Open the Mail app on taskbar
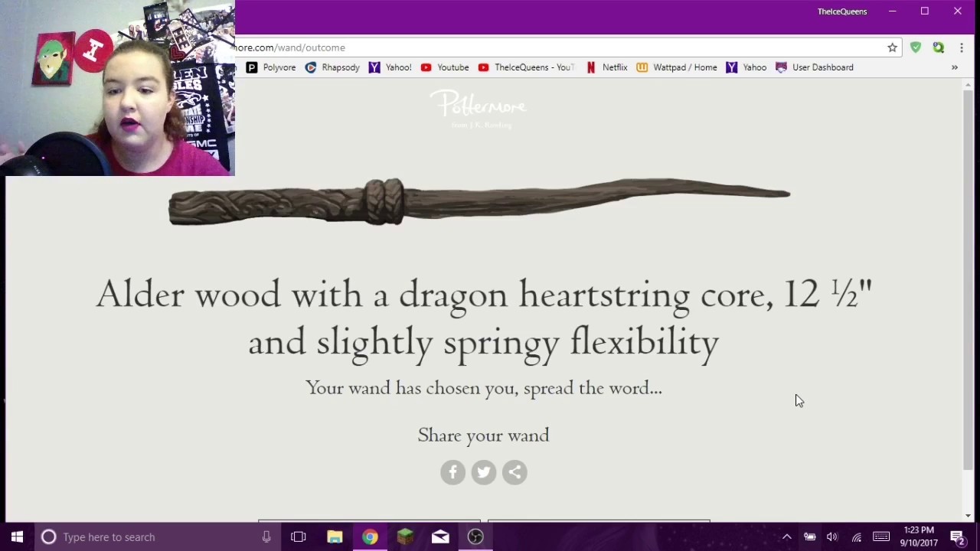 click(x=440, y=537)
